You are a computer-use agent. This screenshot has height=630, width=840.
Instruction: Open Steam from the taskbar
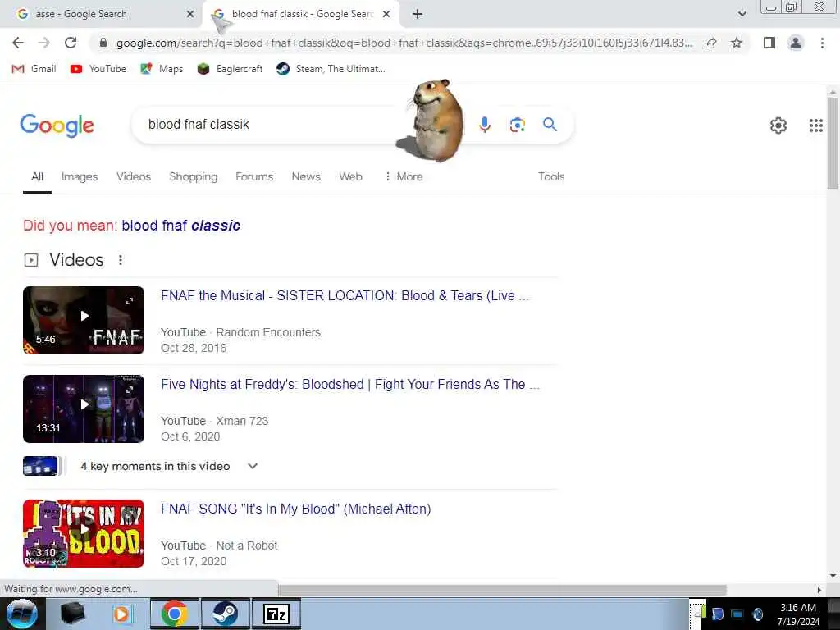coord(225,614)
